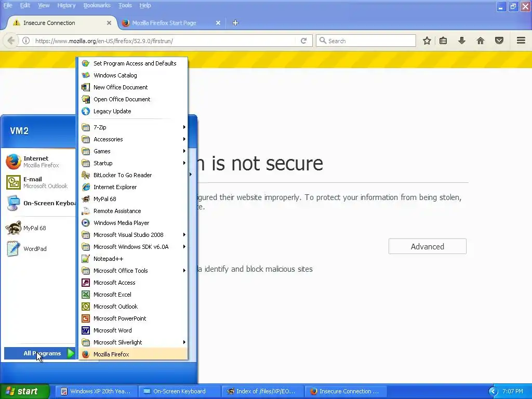Open the History menu
The width and height of the screenshot is (532, 399).
[66, 5]
